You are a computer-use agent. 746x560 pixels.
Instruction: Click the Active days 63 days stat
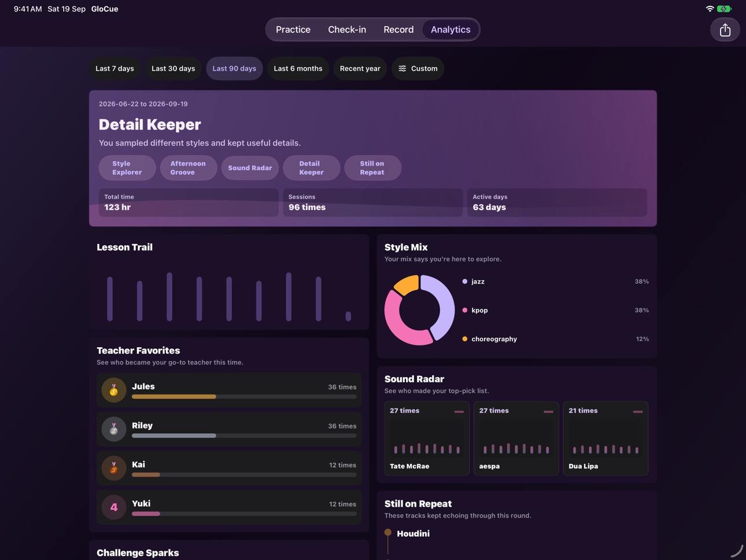pos(557,202)
